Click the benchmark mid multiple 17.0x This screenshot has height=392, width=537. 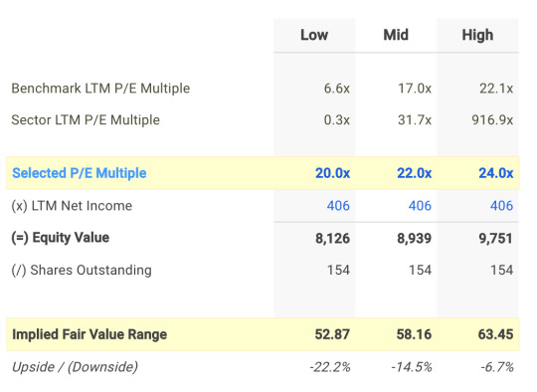(x=415, y=89)
